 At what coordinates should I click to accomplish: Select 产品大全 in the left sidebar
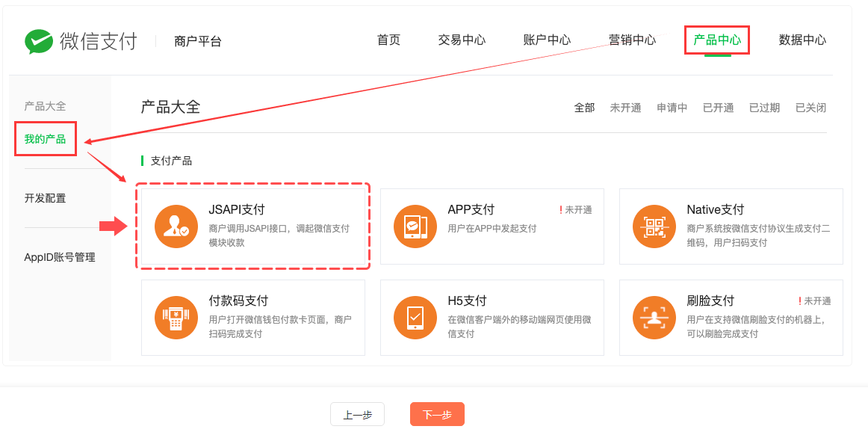[45, 106]
